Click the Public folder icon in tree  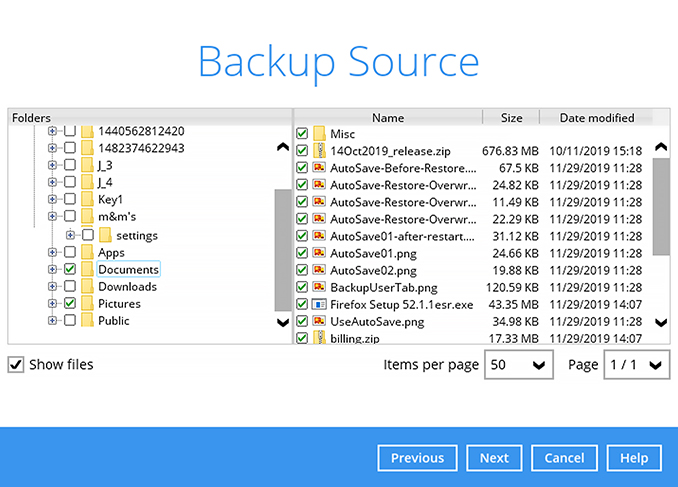[87, 320]
